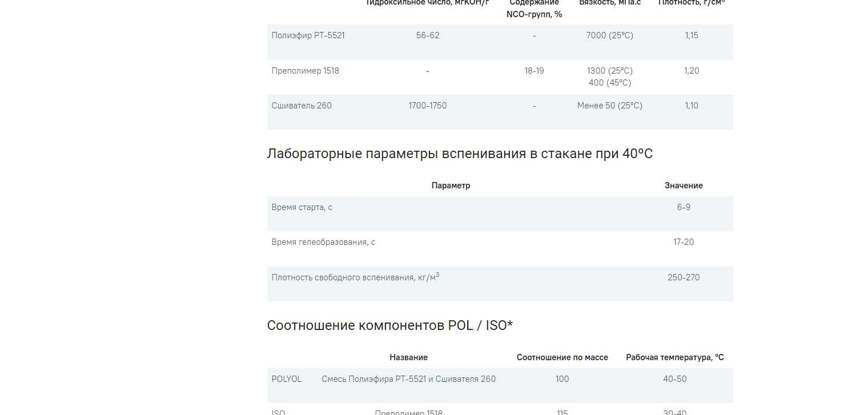Image resolution: width=868 pixels, height=415 pixels.
Task: Click the 'Параметр' column header
Action: tap(451, 186)
